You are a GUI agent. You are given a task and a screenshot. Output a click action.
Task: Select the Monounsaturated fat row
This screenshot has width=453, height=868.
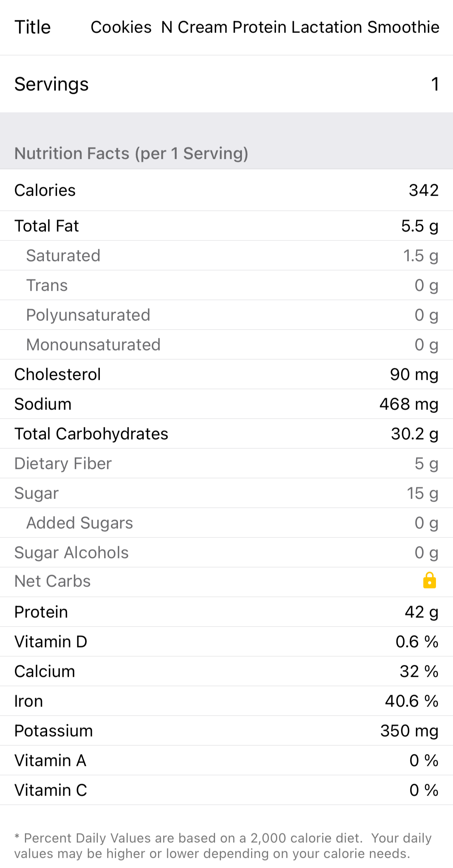pos(226,345)
